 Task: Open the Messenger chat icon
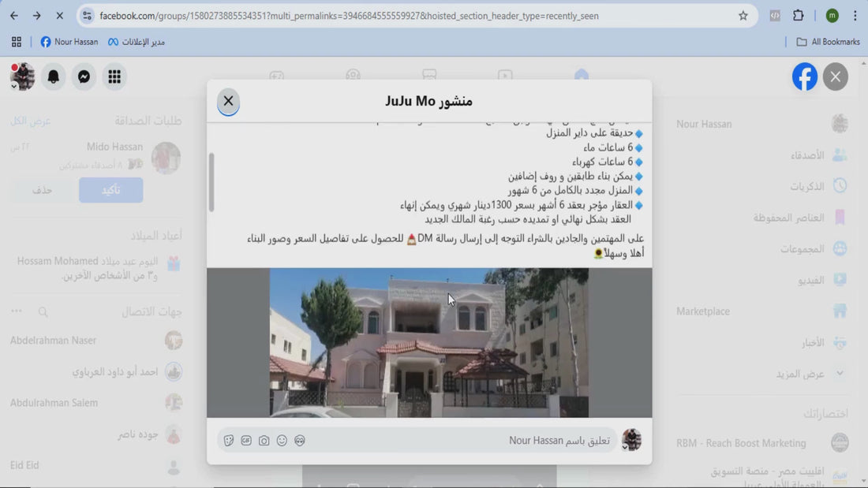pos(84,76)
